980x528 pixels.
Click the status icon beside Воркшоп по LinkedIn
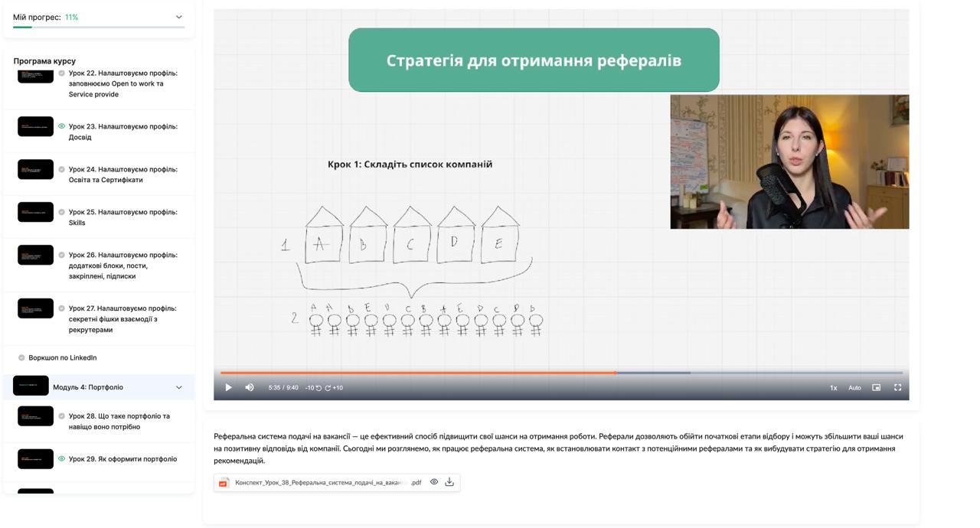pos(21,357)
